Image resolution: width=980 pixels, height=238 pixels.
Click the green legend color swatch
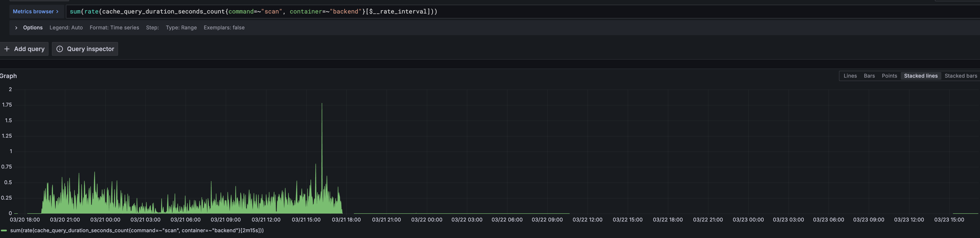point(4,231)
